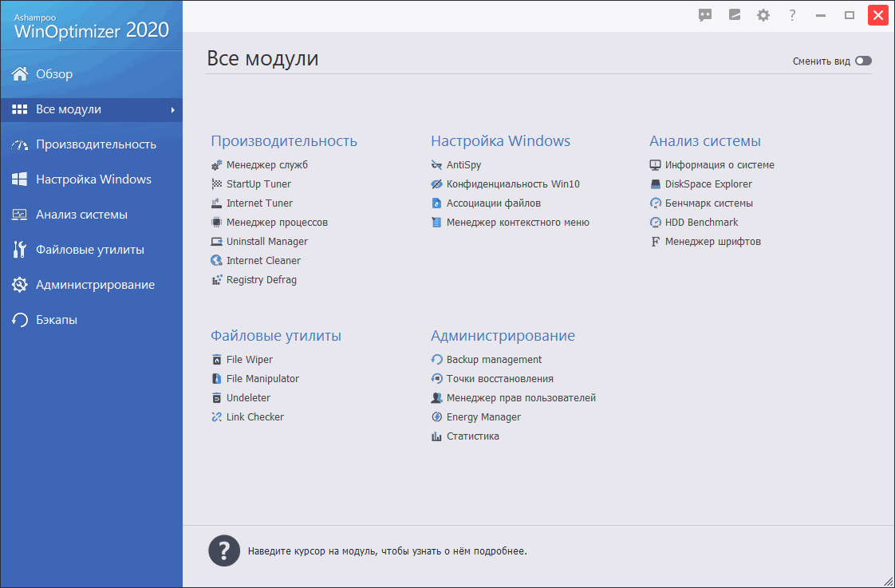Open Файловые утилиты sidebar section

pyautogui.click(x=91, y=250)
